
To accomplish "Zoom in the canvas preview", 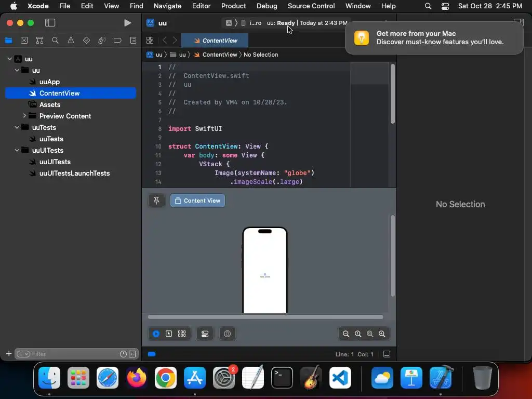I will [x=382, y=334].
